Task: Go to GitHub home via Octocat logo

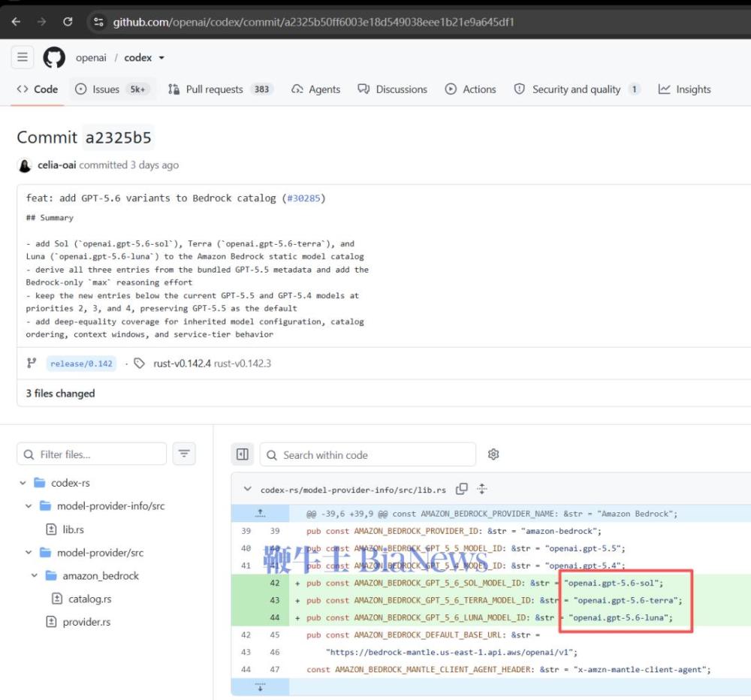Action: click(x=54, y=58)
